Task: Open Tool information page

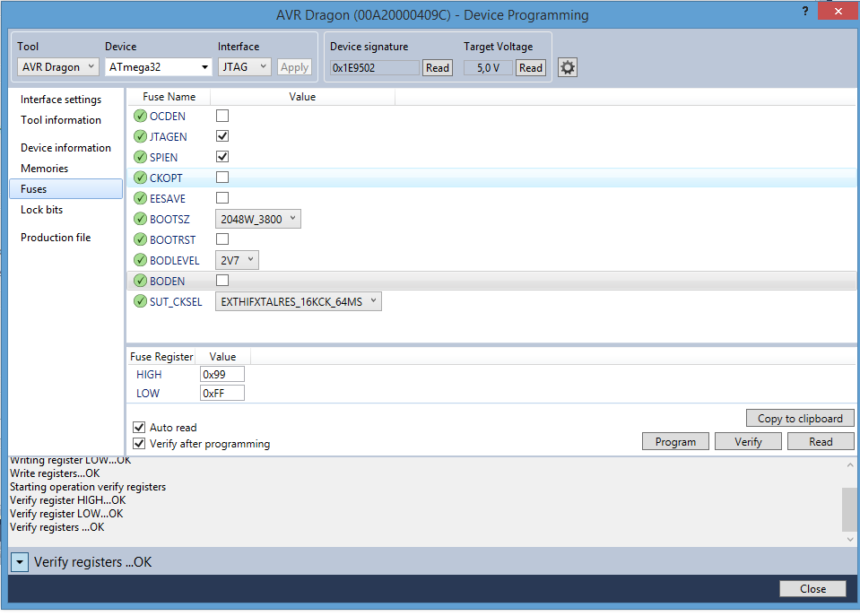Action: pos(61,120)
